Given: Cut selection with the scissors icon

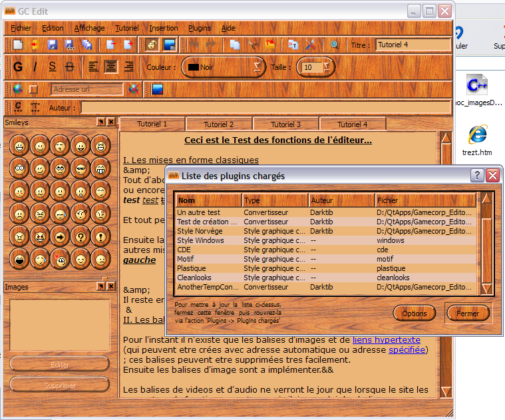Looking at the screenshot, I should coord(253,45).
